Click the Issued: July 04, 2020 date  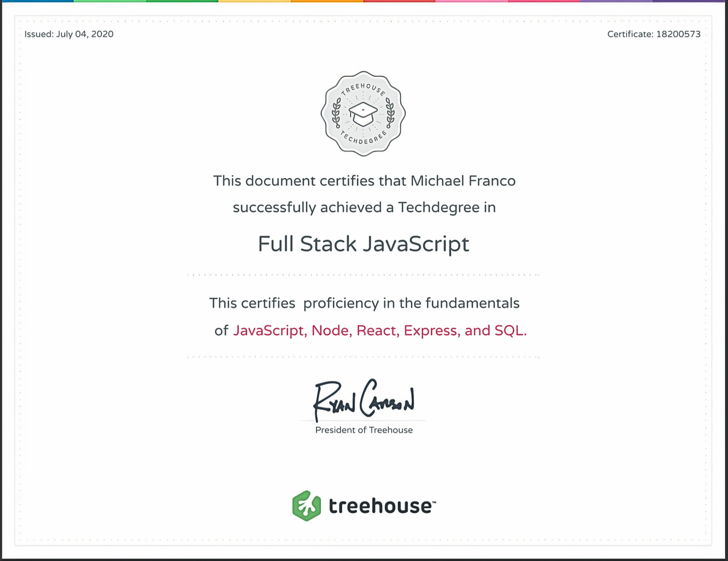coord(69,34)
